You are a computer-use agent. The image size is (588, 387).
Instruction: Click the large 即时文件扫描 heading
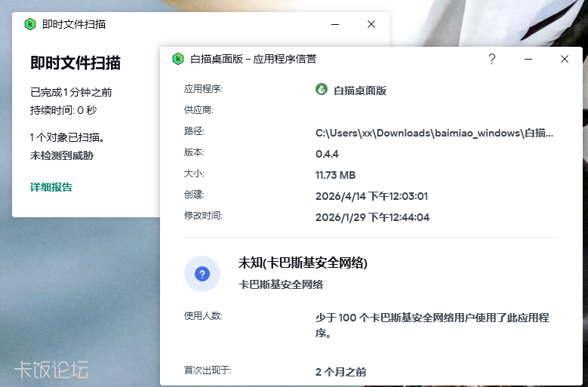75,63
